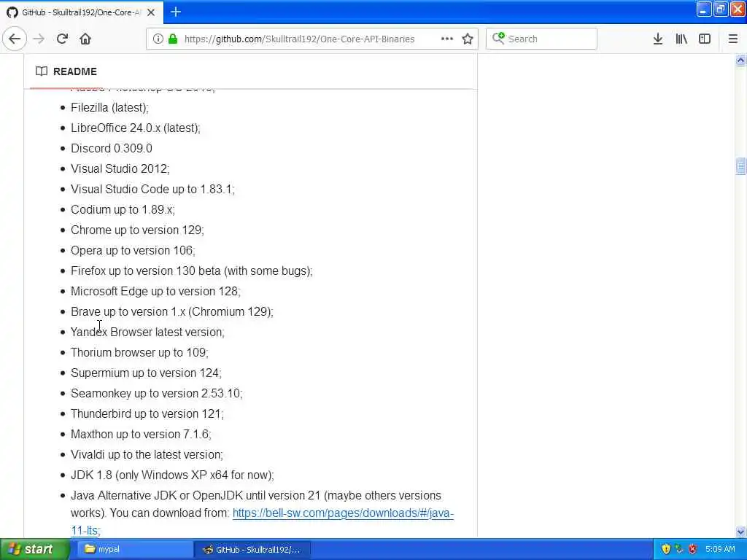Open the browser home page icon
Image resolution: width=747 pixels, height=560 pixels.
pyautogui.click(x=85, y=39)
